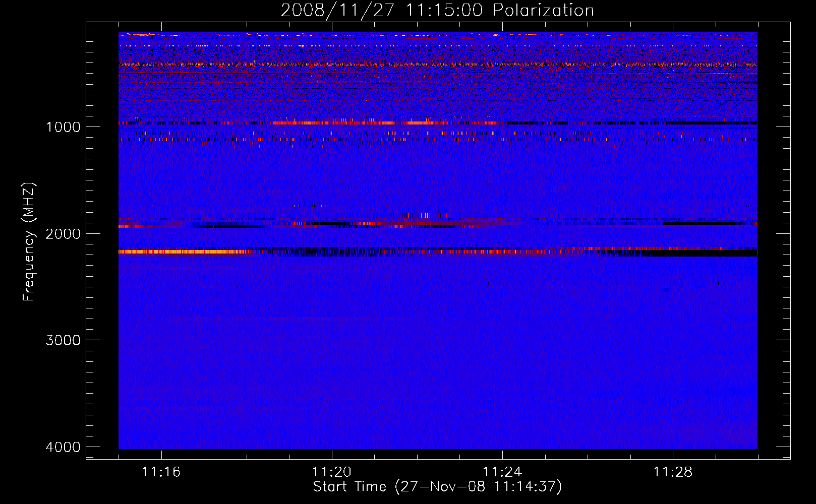Click the 1000 frequency tick label
The height and width of the screenshot is (504, 816).
click(x=63, y=127)
